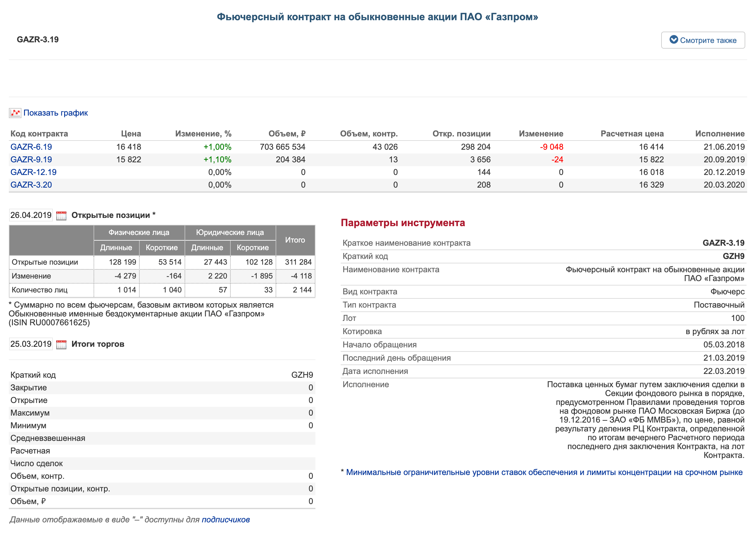Click the Средневзвешенная row label
Viewport: 756px width, 547px height.
pos(48,438)
